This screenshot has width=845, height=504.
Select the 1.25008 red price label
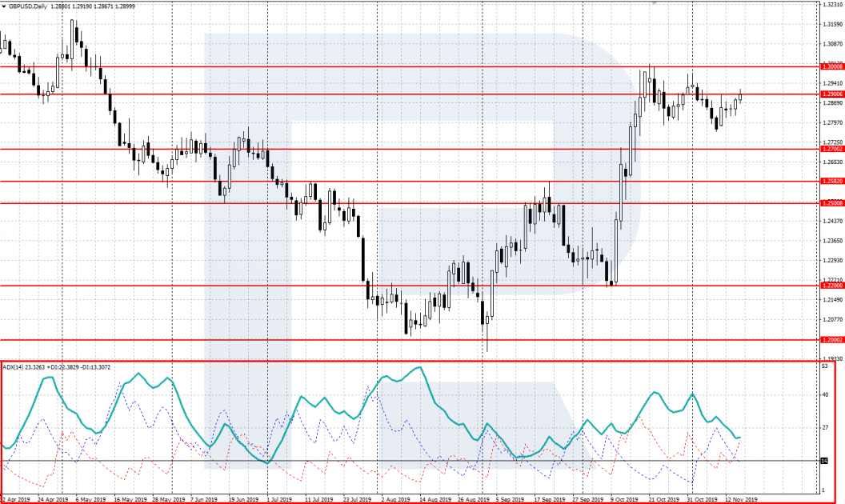pos(833,203)
